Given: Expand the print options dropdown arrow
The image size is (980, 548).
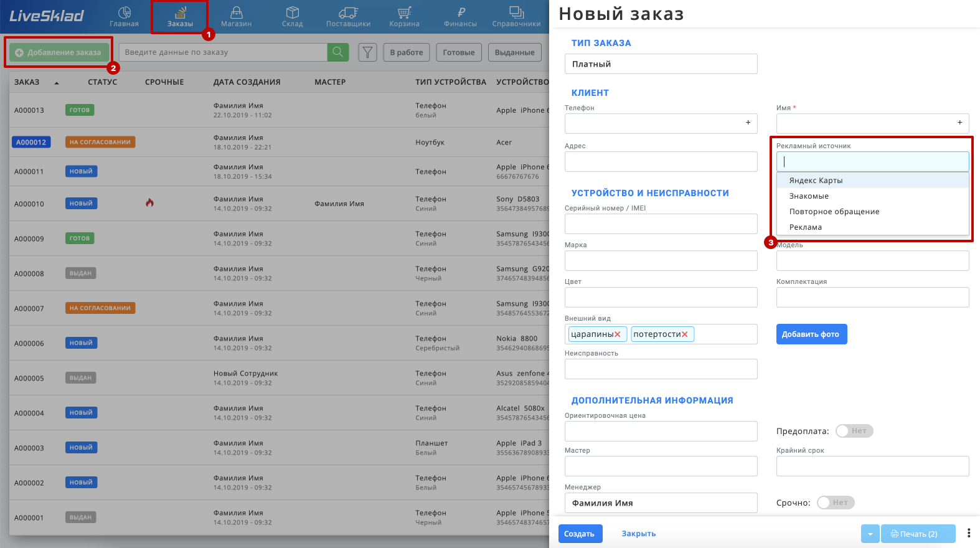Looking at the screenshot, I should click(870, 534).
